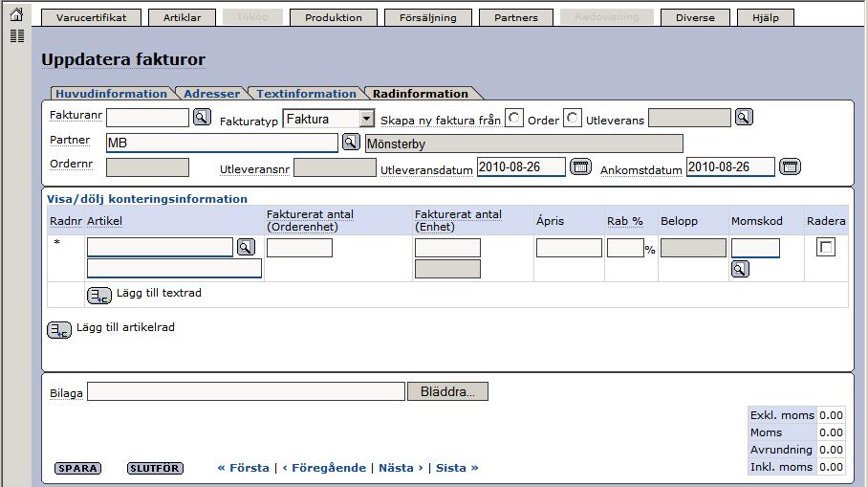Focus Fakturerat antal (Enhet) upper field
868x487 pixels.
[x=447, y=247]
